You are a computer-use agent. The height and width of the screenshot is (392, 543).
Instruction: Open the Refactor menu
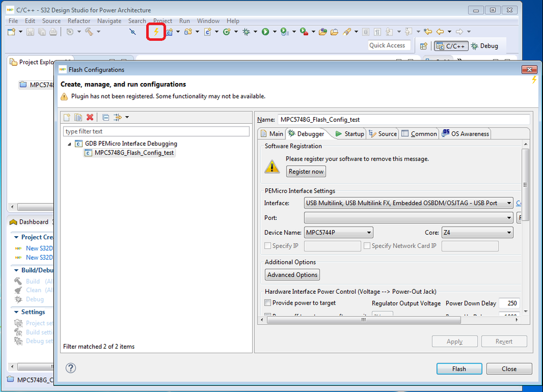(79, 21)
